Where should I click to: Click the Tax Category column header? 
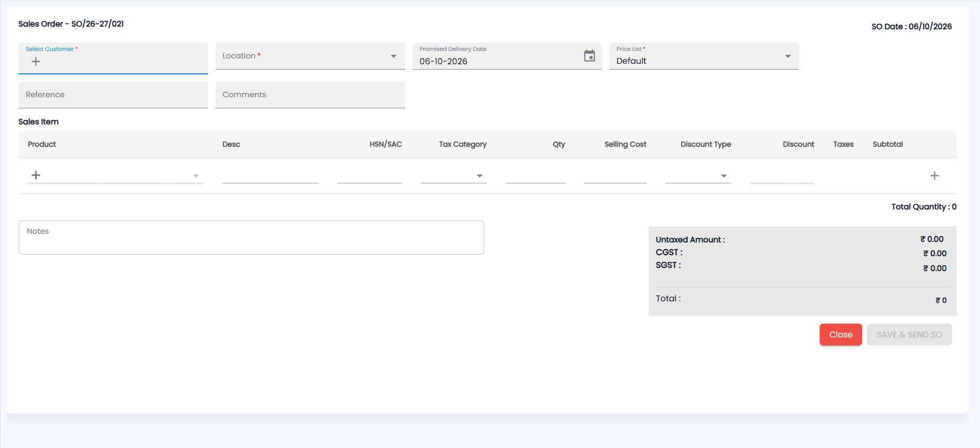pos(462,145)
